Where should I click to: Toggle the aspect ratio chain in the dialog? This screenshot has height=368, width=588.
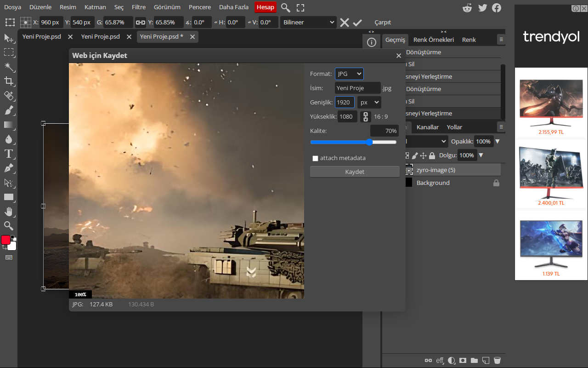coord(366,116)
